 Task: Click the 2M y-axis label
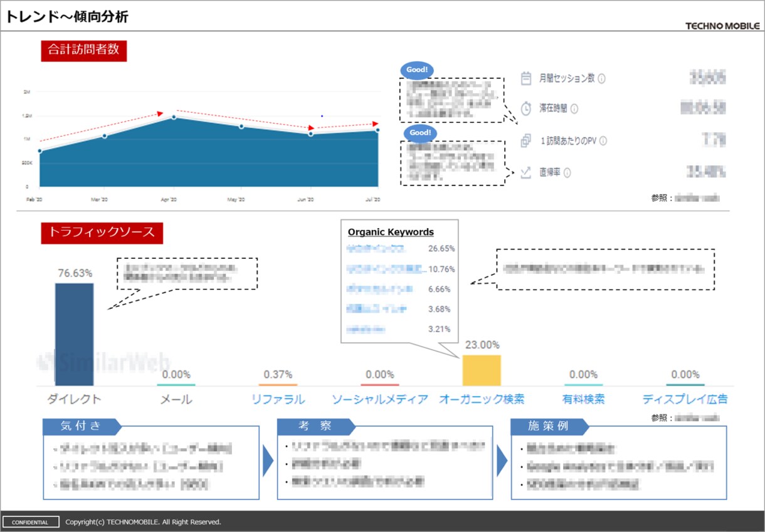pos(26,92)
